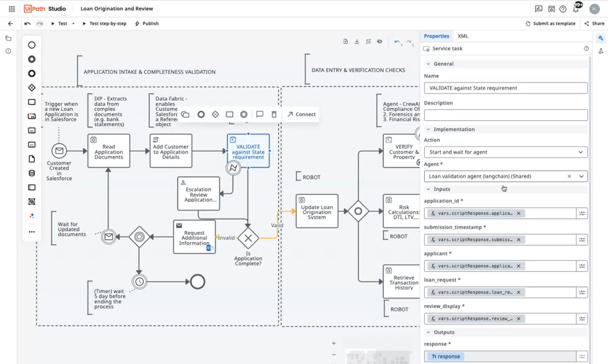Image resolution: width=608 pixels, height=364 pixels.
Task: Click the Name input field
Action: (505, 88)
